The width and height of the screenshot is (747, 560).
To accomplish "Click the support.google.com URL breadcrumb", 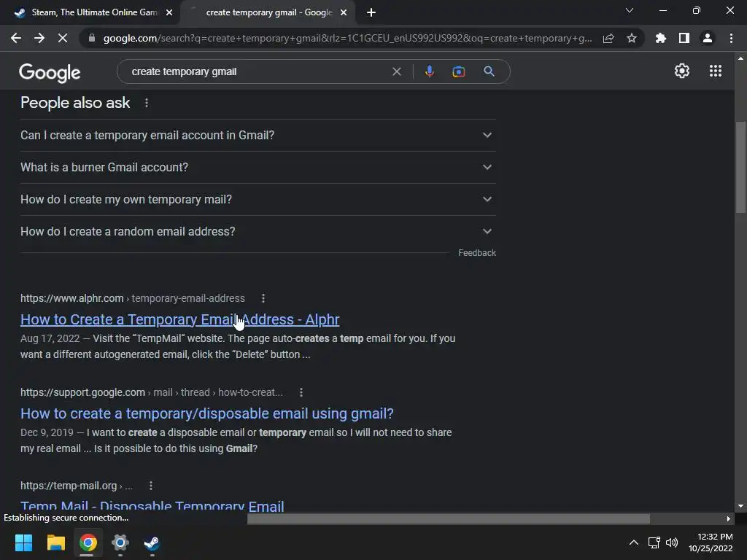I will pos(152,392).
